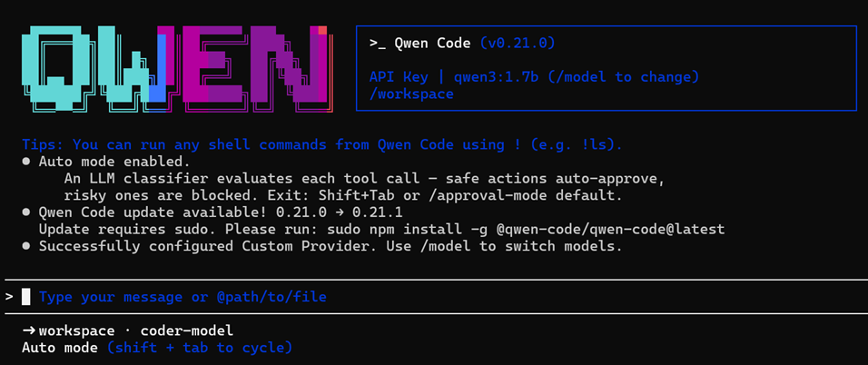
Task: Click the 'risky ones are blocked' line
Action: (x=343, y=195)
